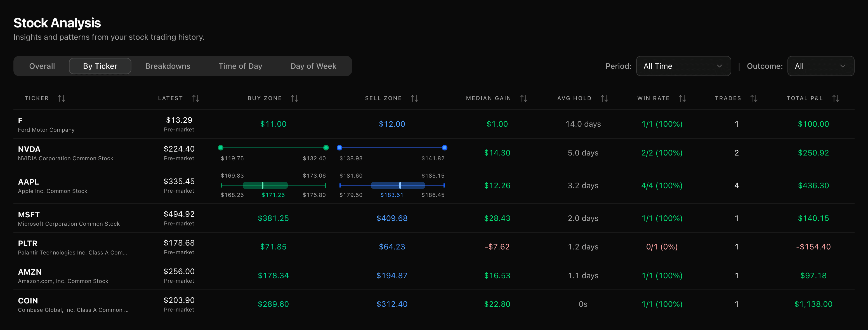Screen dimensions: 868x330
Task: Click NVDA sell zone high point $141.82
Action: (x=444, y=148)
